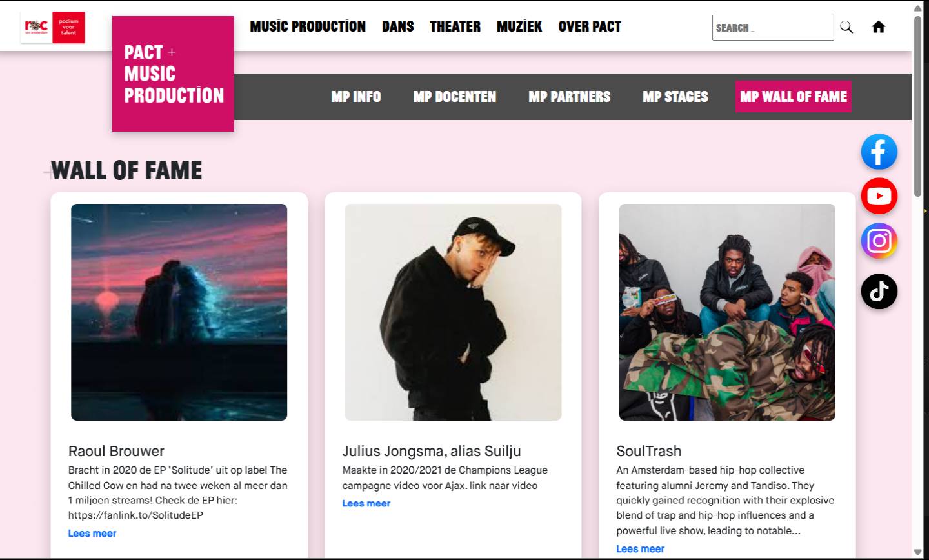Focus the Search input field
This screenshot has width=929, height=560.
773,28
